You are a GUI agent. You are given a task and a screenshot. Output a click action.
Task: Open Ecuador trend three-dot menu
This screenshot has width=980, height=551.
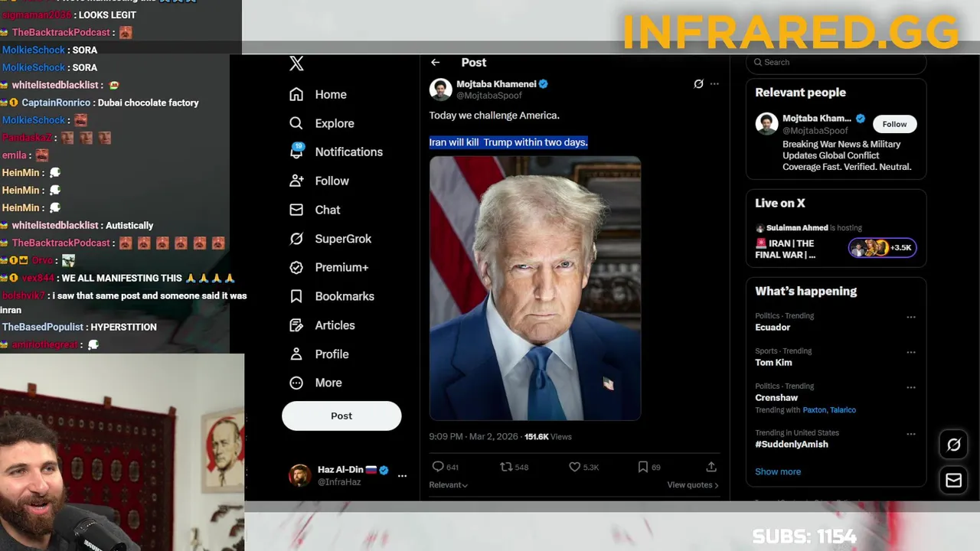click(x=911, y=317)
